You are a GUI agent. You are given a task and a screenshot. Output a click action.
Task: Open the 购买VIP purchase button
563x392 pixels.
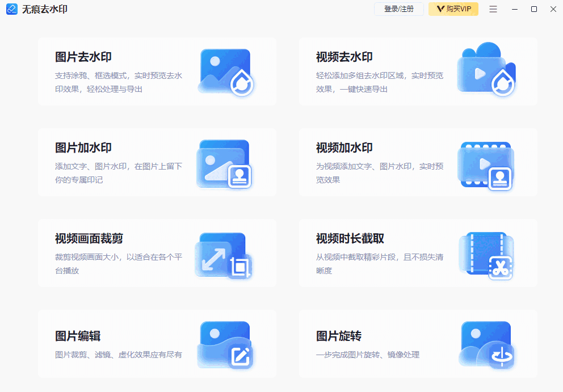453,9
